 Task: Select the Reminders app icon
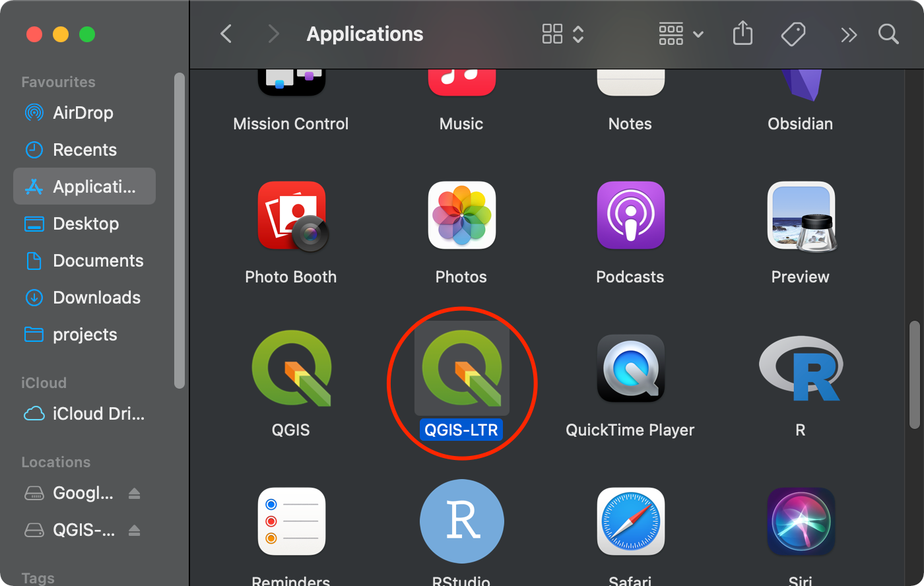click(291, 521)
